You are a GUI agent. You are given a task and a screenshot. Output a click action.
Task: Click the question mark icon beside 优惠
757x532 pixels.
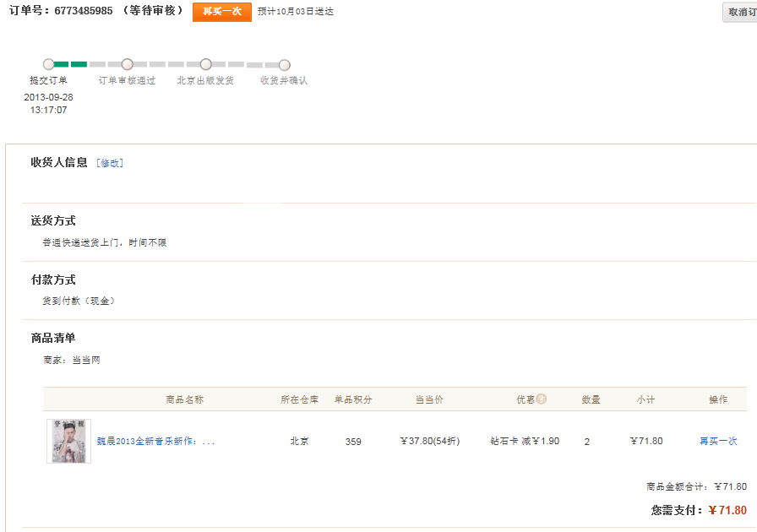[x=542, y=399]
